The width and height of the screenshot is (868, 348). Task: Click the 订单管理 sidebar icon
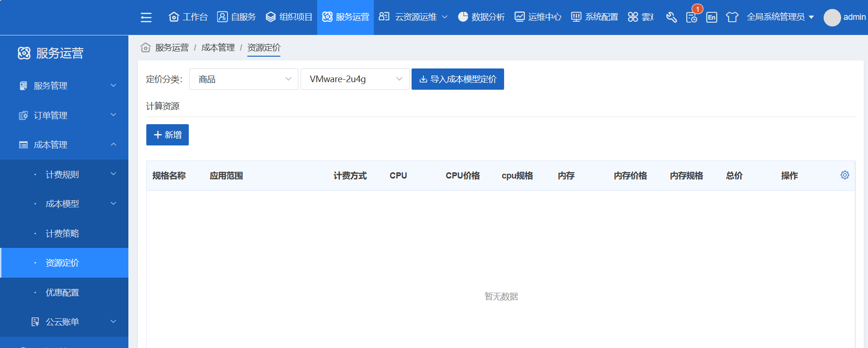coord(23,115)
